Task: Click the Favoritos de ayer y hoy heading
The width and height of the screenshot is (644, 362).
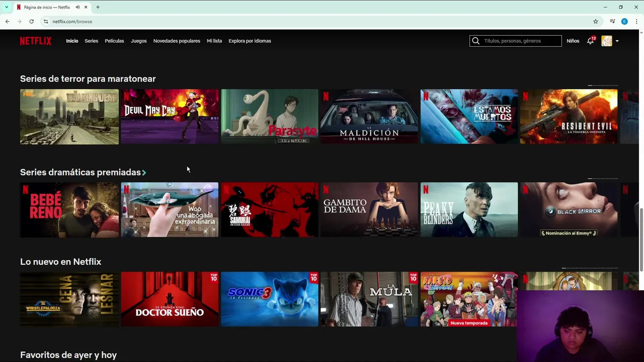Action: (x=68, y=355)
